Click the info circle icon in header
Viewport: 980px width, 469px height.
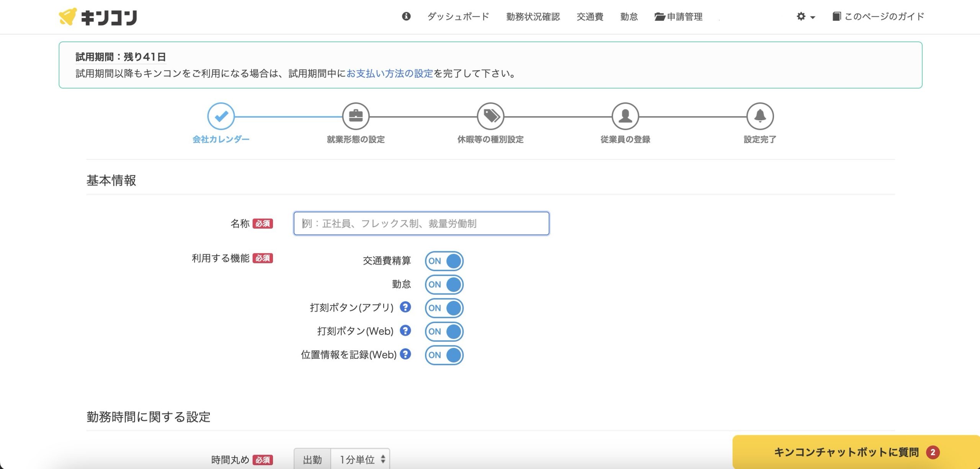(x=406, y=16)
